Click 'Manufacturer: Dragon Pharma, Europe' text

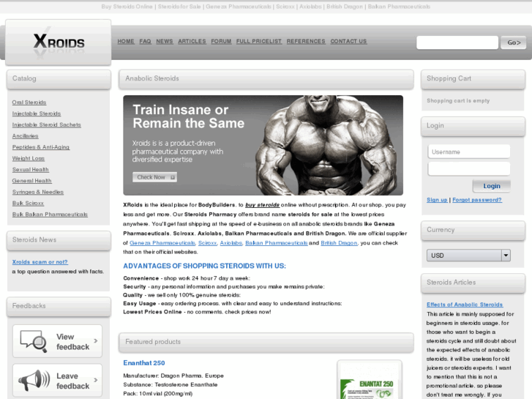[173, 376]
